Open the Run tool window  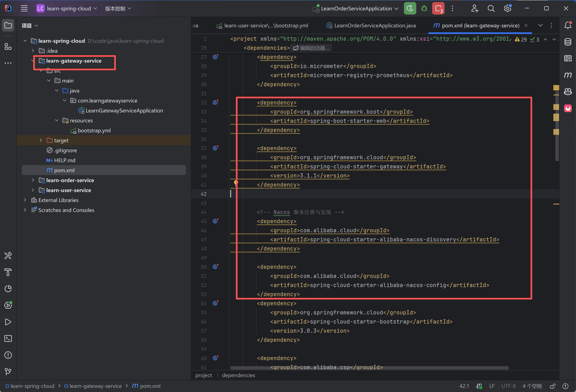tap(8, 322)
